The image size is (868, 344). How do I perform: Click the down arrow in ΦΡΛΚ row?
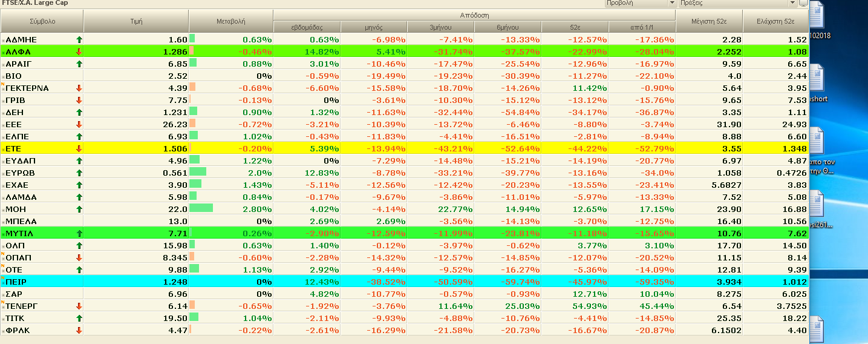pos(79,330)
